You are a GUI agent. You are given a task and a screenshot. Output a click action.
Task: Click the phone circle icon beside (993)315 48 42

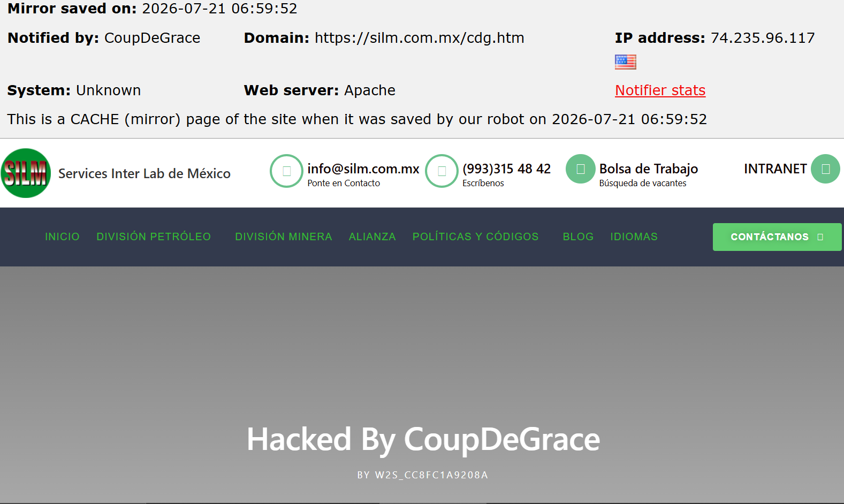(442, 171)
